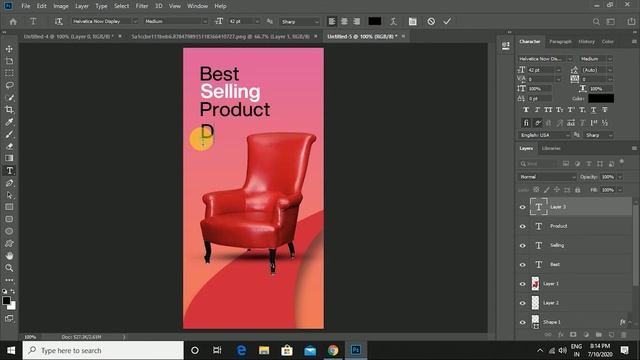
Task: Click the Home icon in options bar
Action: pyautogui.click(x=13, y=21)
